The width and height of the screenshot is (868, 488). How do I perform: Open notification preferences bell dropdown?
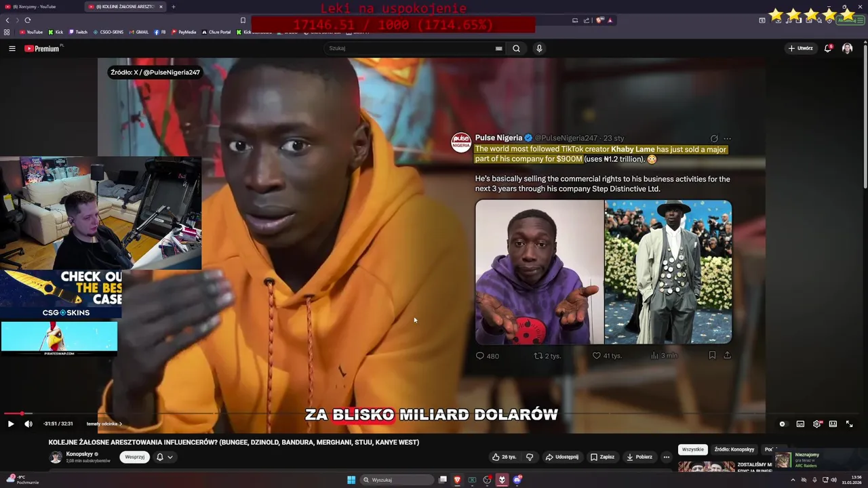[165, 457]
